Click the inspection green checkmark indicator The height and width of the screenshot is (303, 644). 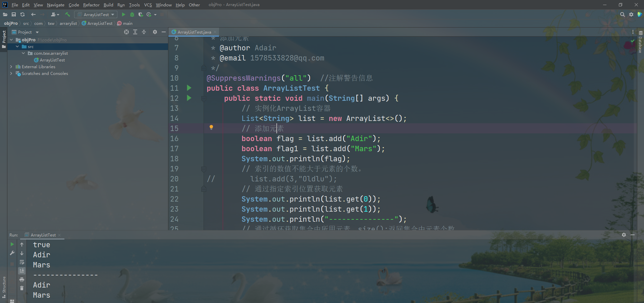[x=632, y=41]
